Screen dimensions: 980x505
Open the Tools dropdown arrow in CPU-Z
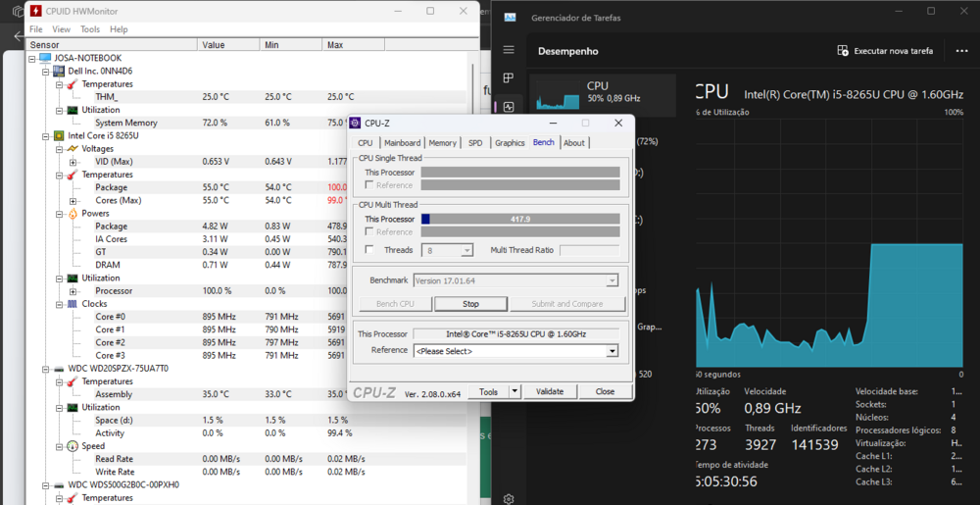pyautogui.click(x=514, y=391)
